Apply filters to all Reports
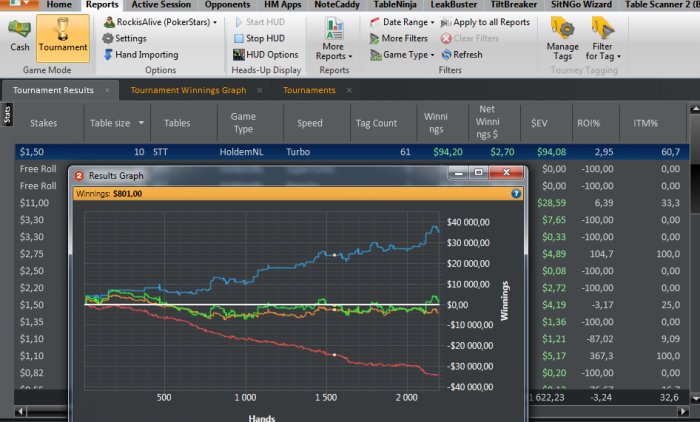 [485, 22]
